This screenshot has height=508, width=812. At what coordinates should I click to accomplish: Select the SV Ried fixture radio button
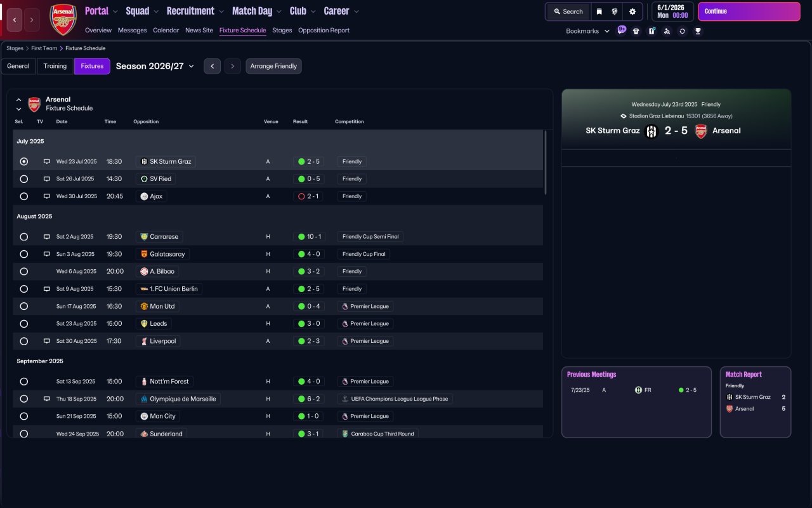(x=24, y=179)
